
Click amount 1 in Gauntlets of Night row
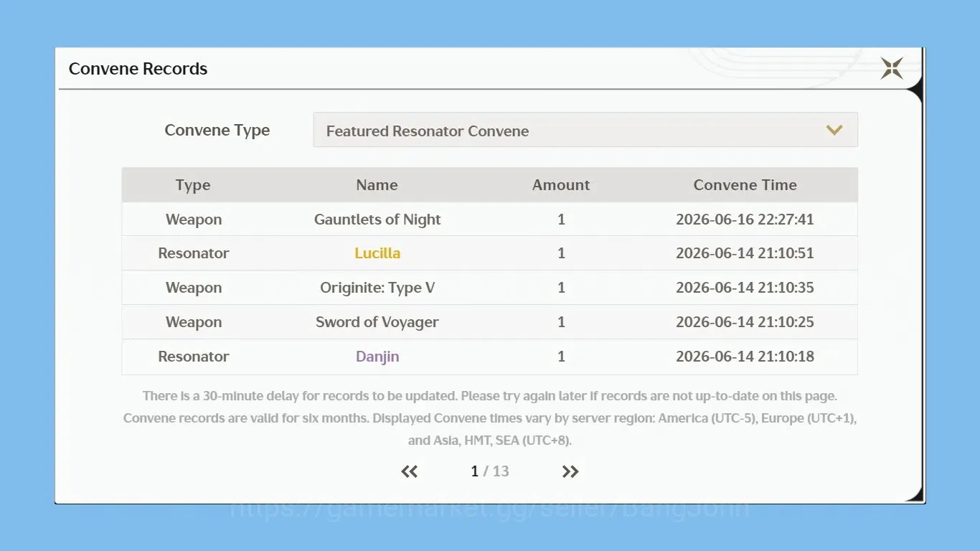point(561,220)
